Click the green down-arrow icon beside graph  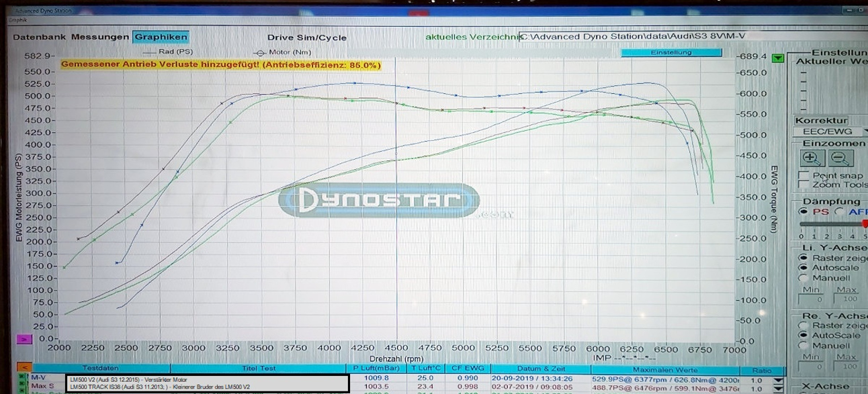coord(777,58)
